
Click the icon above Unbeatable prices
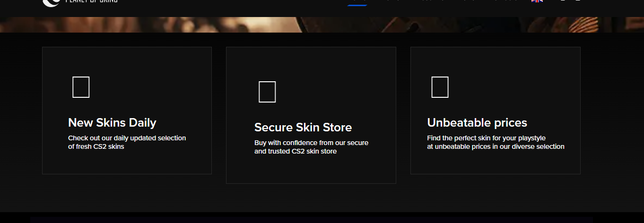(x=440, y=87)
